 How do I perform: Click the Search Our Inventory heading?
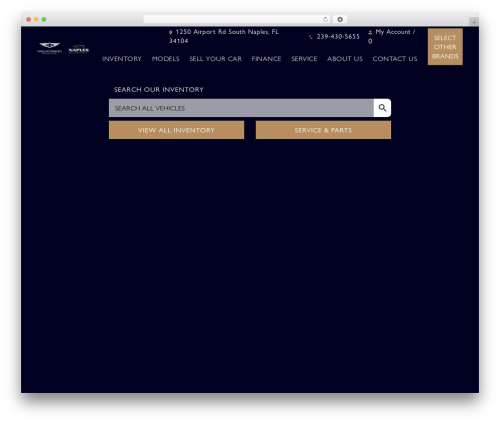[159, 89]
